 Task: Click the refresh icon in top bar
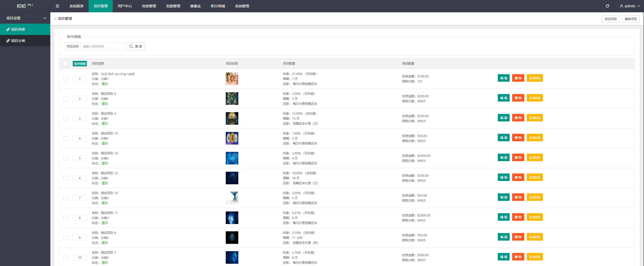(x=607, y=6)
